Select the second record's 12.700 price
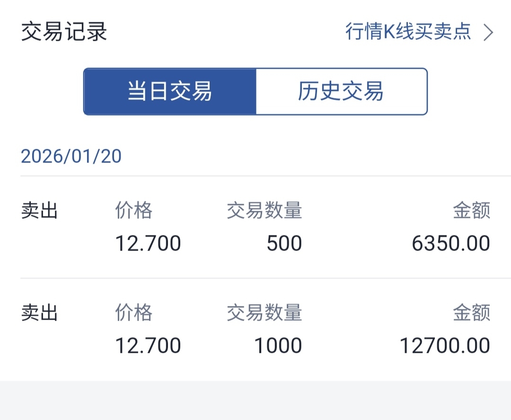511x420 pixels. (148, 346)
